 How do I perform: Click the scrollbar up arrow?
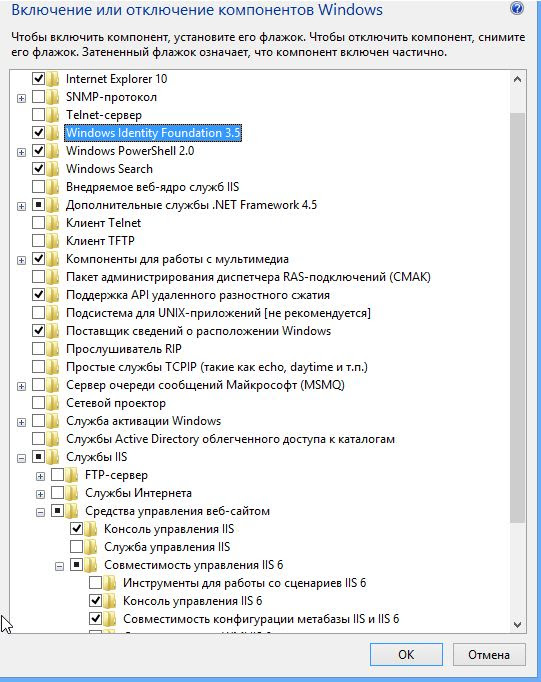[x=517, y=79]
